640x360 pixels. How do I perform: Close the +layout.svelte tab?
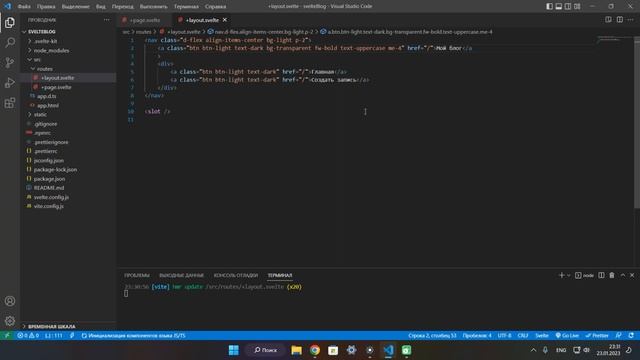224,20
